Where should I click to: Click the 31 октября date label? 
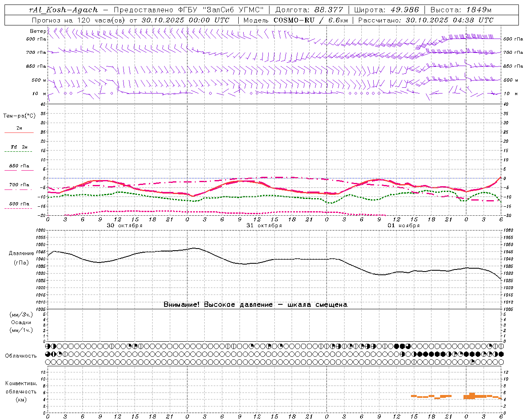264,226
